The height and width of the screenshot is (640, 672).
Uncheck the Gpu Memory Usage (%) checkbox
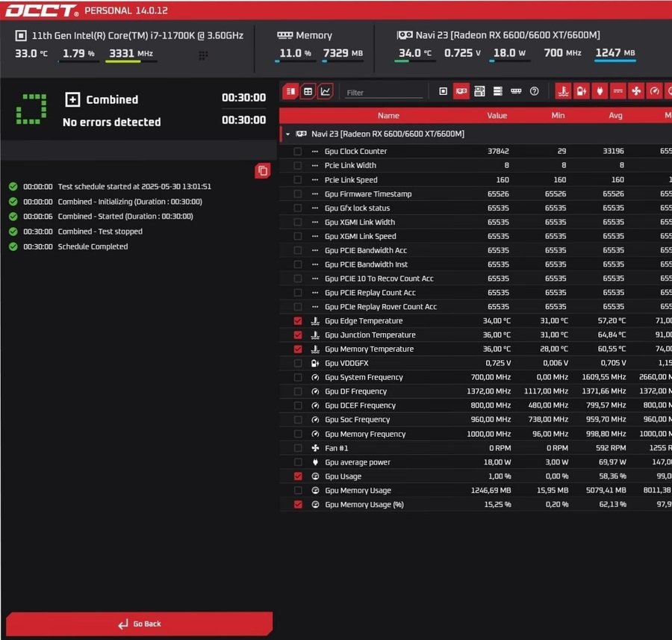298,505
